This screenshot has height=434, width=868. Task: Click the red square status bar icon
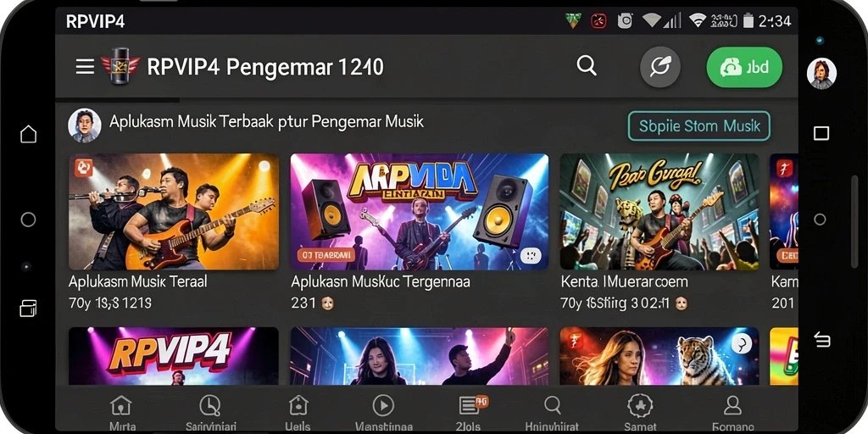tap(598, 21)
